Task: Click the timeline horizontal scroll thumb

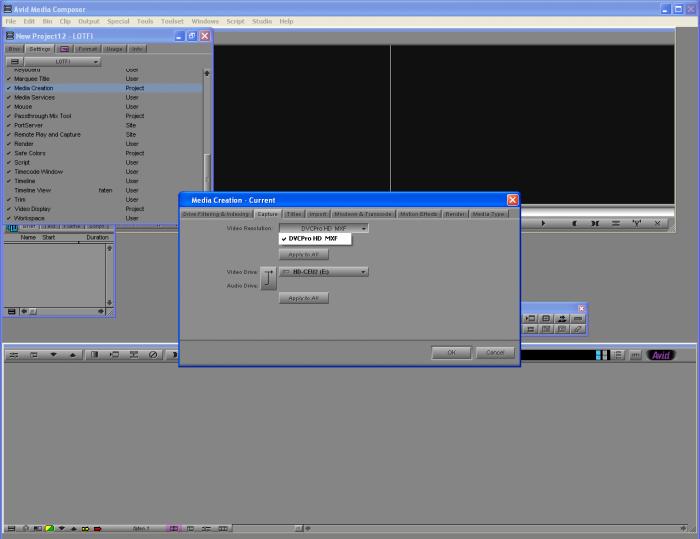Action: (299, 529)
